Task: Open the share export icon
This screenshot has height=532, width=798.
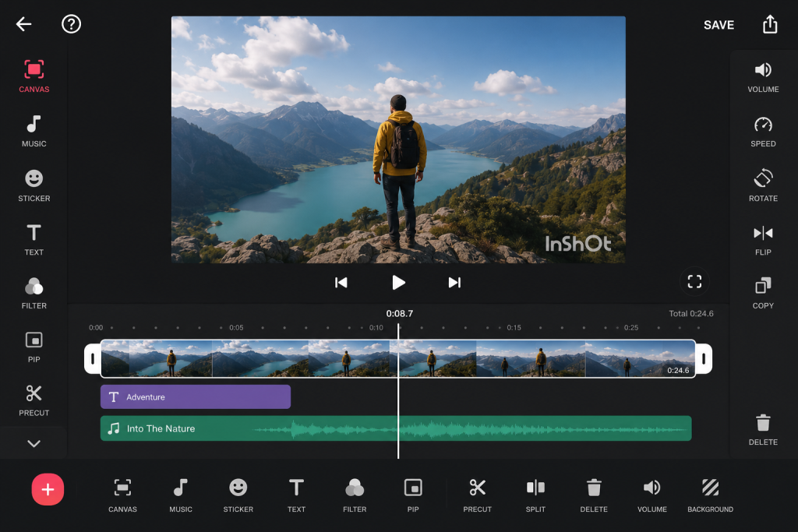Action: pos(770,24)
